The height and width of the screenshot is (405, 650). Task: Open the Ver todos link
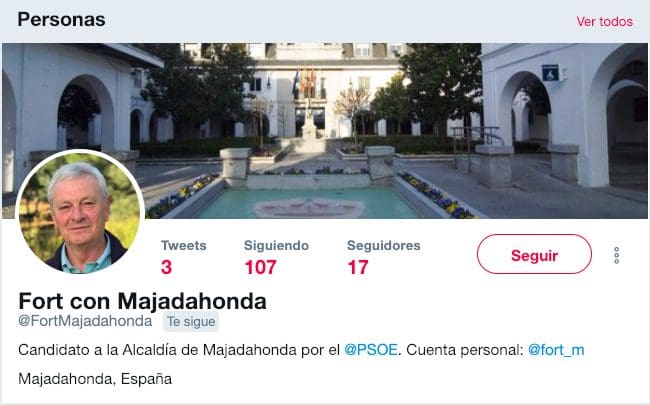pyautogui.click(x=604, y=22)
